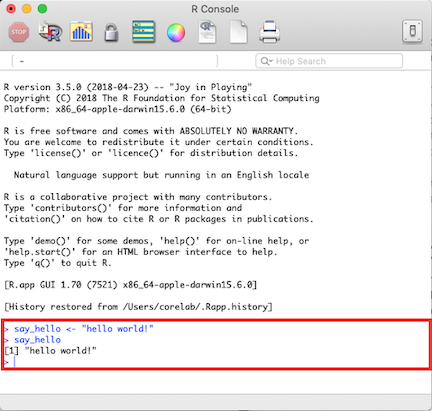Click the yellow minimize window button
432x411 pixels.
coord(27,9)
